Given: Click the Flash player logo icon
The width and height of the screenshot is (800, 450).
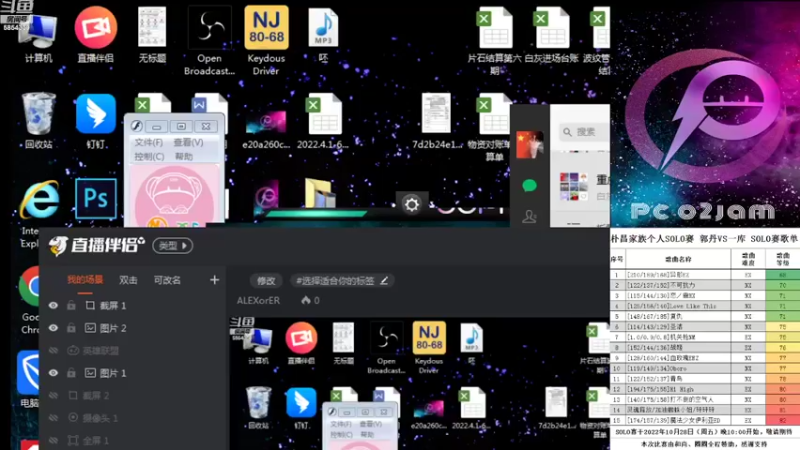Looking at the screenshot, I should (137, 126).
